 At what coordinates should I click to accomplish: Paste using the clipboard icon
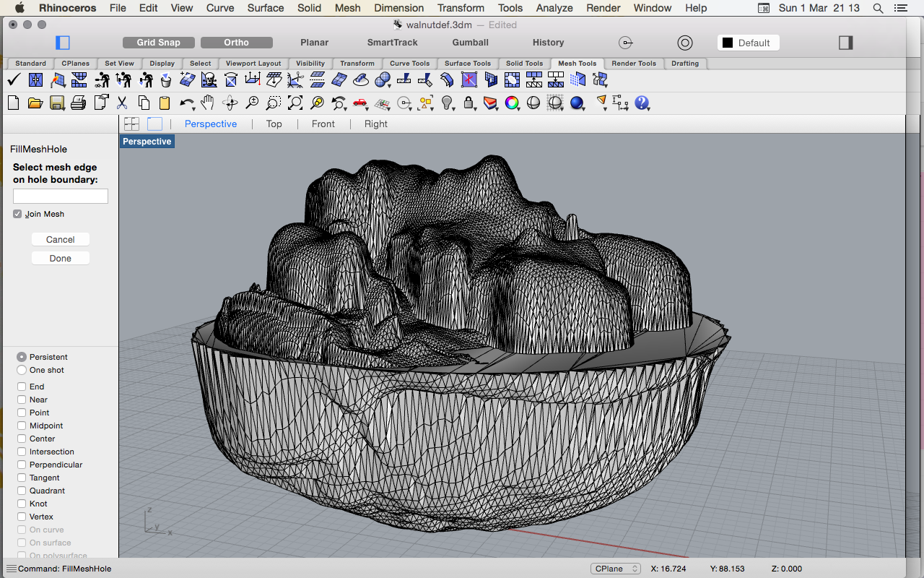[165, 103]
